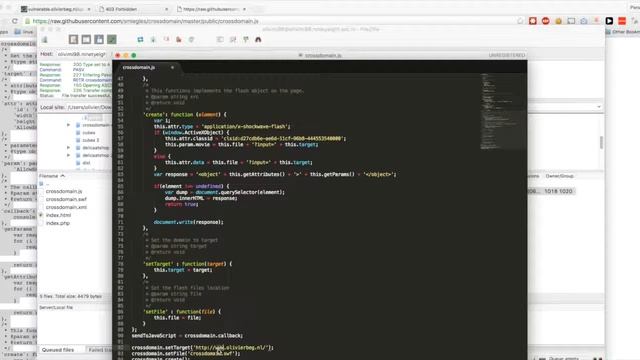Select the cubes folder in local tree
Image resolution: width=640 pixels, height=360 pixels.
[89, 133]
